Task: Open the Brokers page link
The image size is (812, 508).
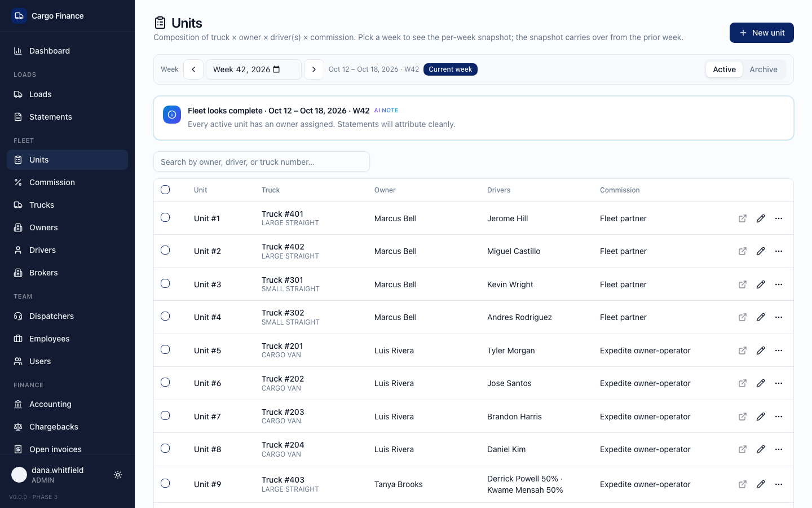Action: coord(68,273)
